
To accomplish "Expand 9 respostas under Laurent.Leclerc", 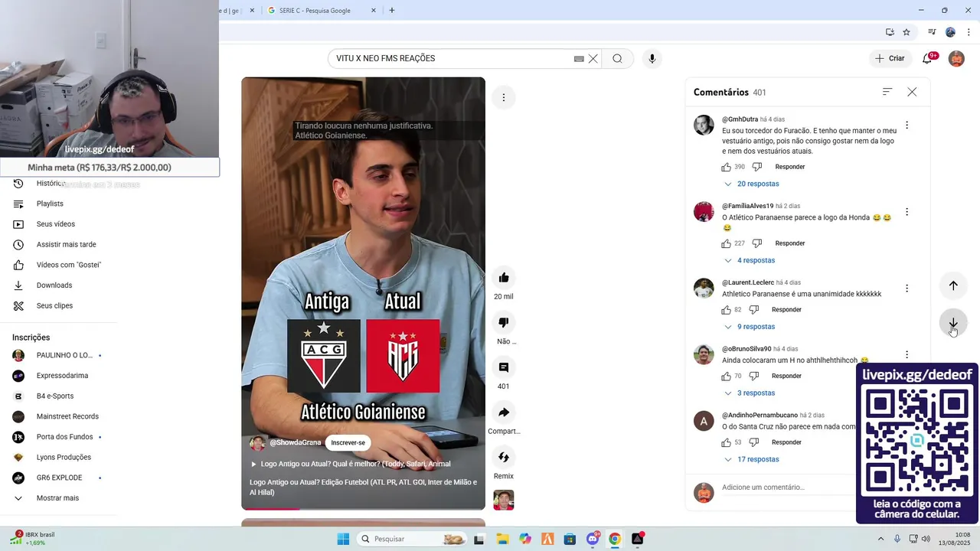I will (749, 327).
